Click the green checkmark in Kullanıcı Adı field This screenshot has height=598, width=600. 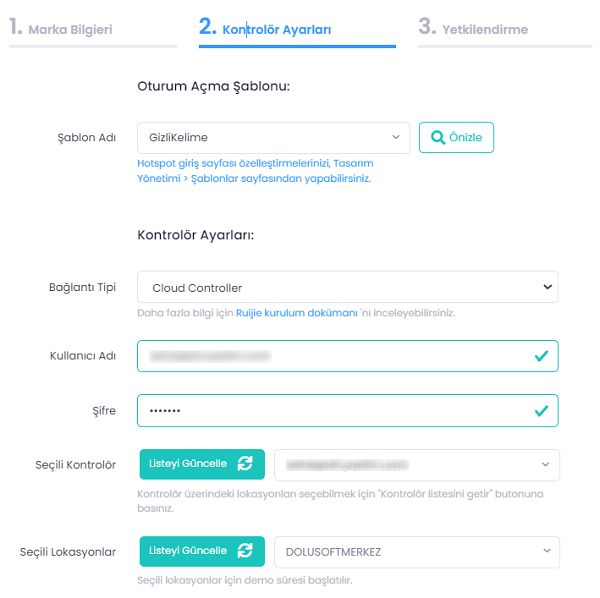(x=541, y=355)
